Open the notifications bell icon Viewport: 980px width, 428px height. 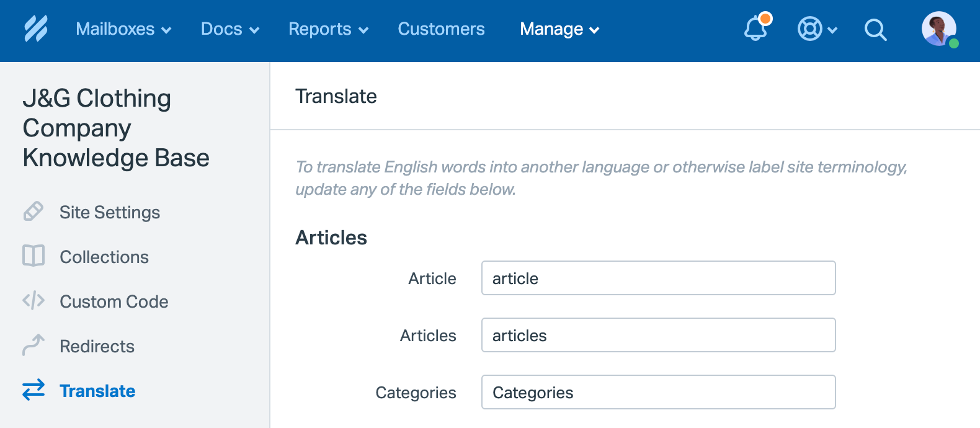click(x=756, y=29)
